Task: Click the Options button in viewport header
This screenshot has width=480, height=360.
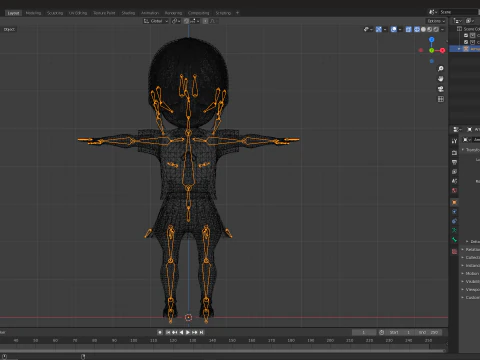Action: [x=436, y=21]
